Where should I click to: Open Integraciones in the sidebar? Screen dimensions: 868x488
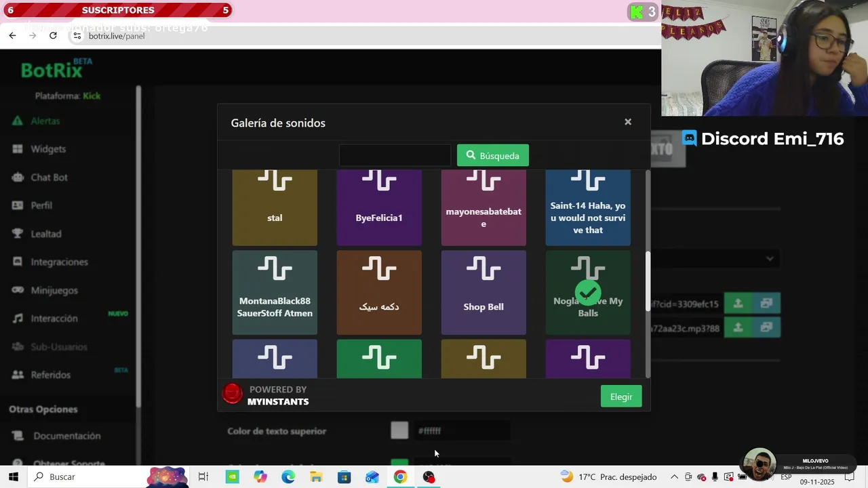59,262
